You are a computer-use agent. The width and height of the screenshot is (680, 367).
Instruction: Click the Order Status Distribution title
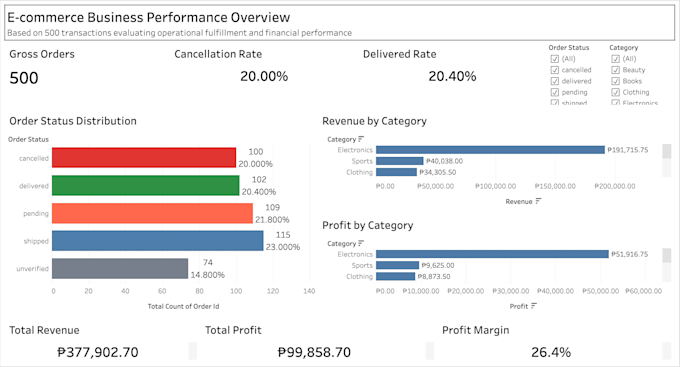[73, 121]
